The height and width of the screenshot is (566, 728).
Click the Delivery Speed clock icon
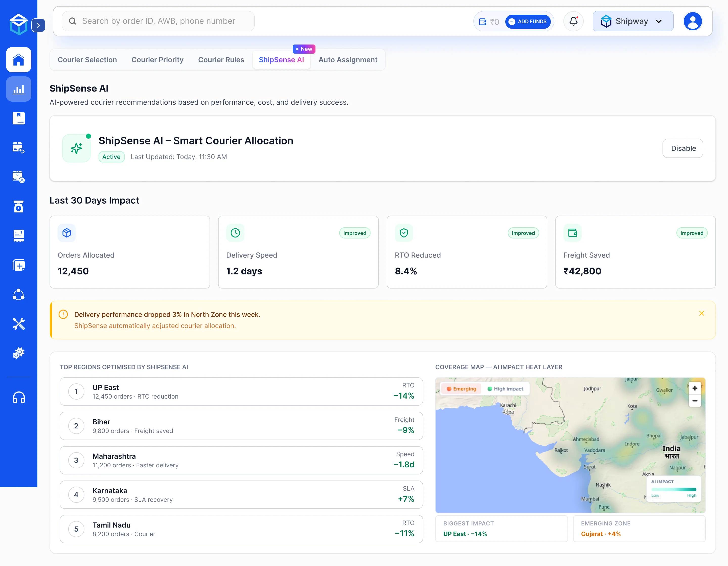235,233
